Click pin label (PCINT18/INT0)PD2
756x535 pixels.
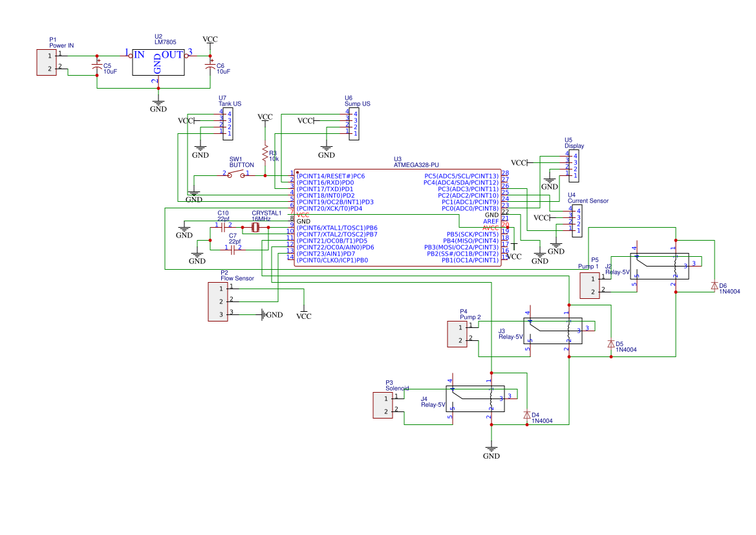325,195
